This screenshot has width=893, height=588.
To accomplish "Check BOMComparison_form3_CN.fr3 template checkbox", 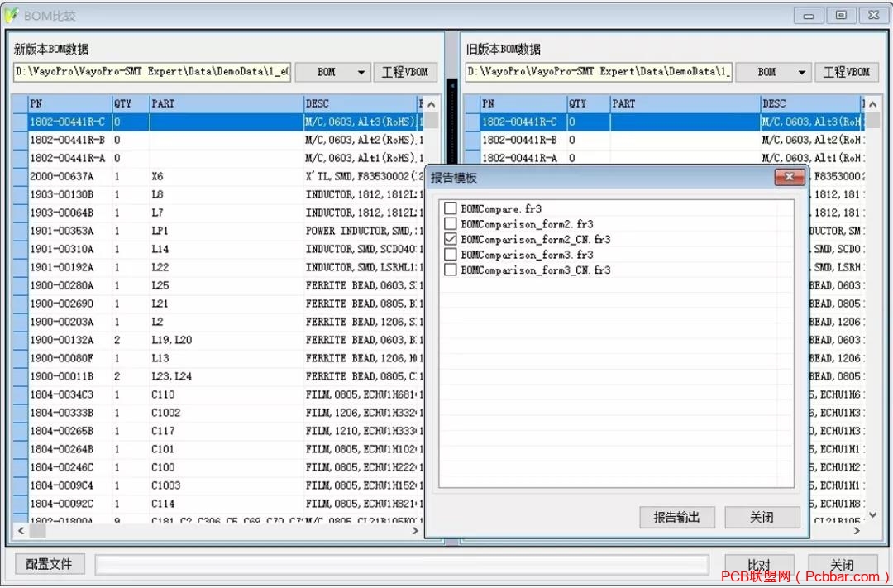I will click(x=451, y=270).
